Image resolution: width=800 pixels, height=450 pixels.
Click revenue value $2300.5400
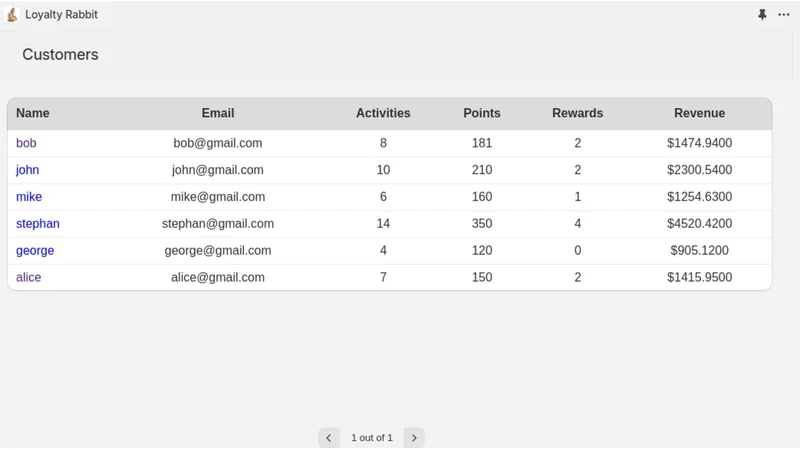699,170
